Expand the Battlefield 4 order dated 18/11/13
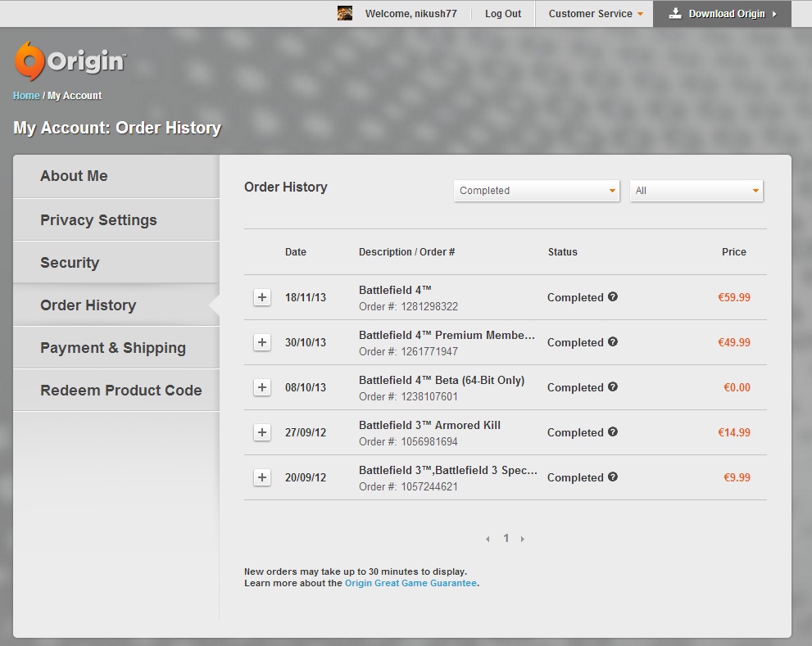Image resolution: width=812 pixels, height=646 pixels. [262, 297]
